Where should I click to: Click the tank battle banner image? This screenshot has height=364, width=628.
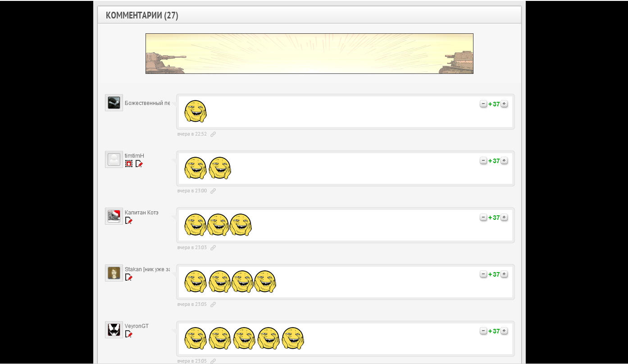pos(309,54)
